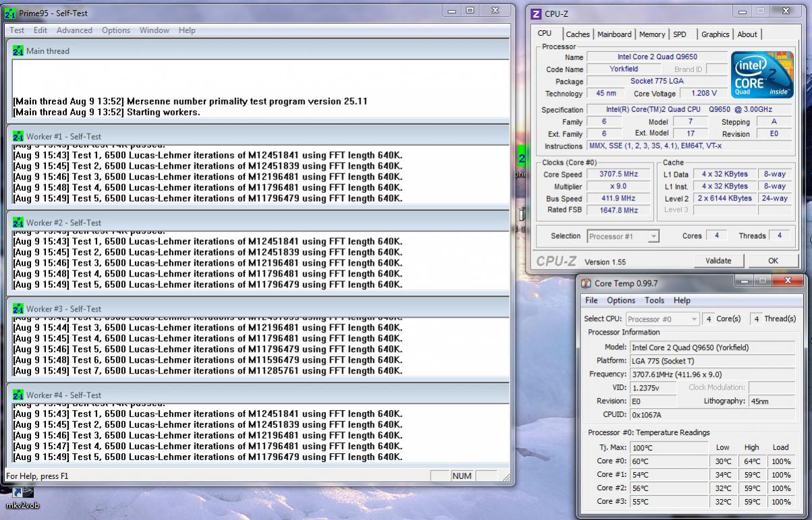Screen dimensions: 812x520
Task: Open the Options menu in Core Temp
Action: coord(621,301)
